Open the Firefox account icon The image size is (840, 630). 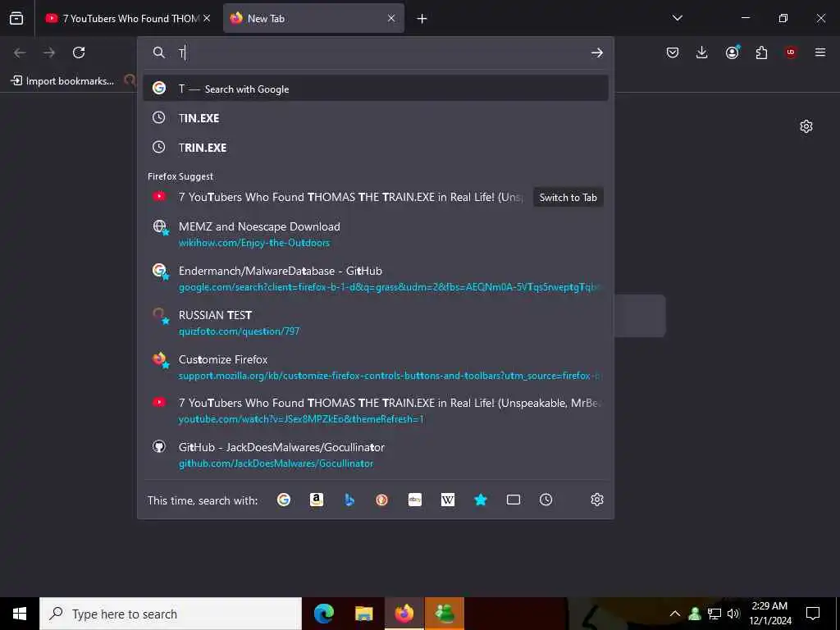click(732, 52)
